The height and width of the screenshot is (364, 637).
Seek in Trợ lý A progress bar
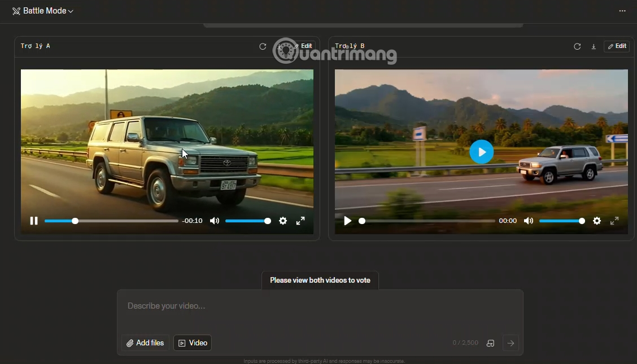coord(111,221)
